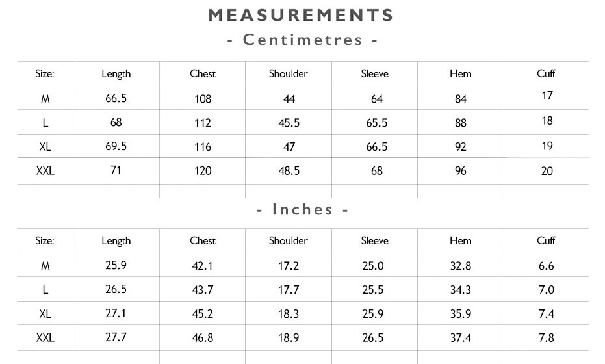
Task: Select the Inches subtitle text
Action: point(303,209)
